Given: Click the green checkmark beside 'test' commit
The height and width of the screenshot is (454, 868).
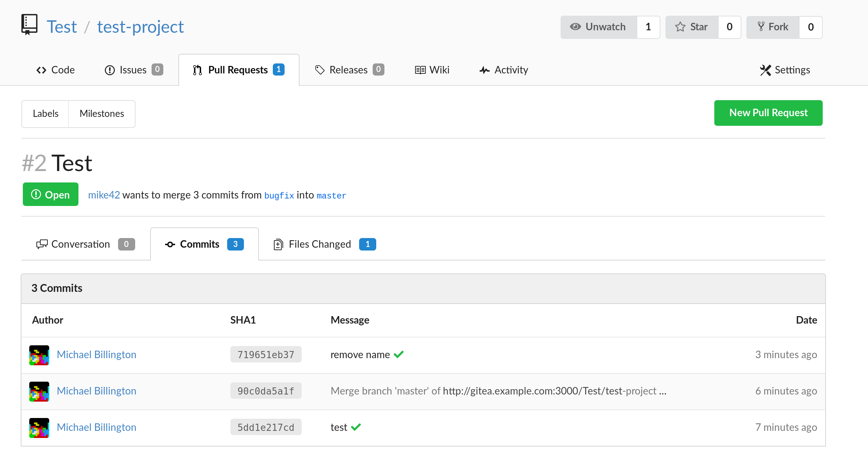Looking at the screenshot, I should tap(356, 427).
